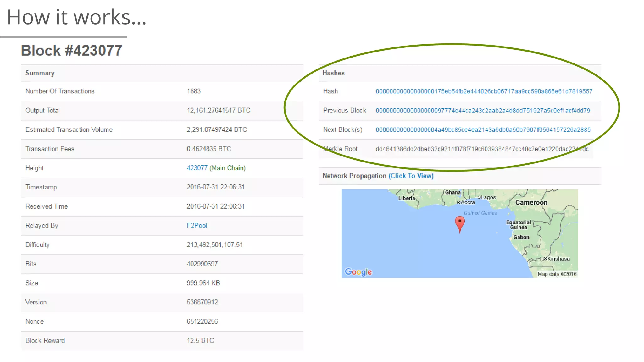Click the Block Reward 12.5 BTC value
Screen dimensions: 644x362
[200, 341]
